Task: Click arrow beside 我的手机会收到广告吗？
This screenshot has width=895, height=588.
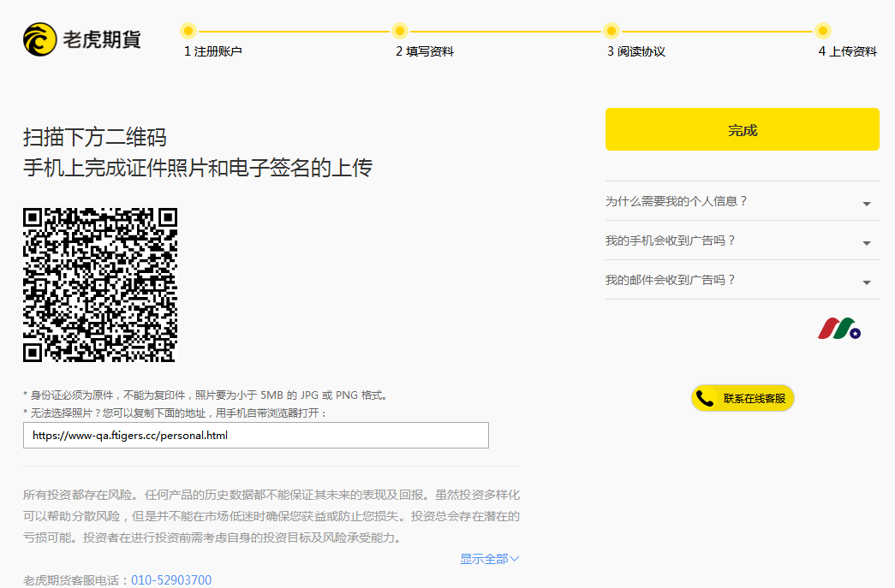Action: coord(867,243)
